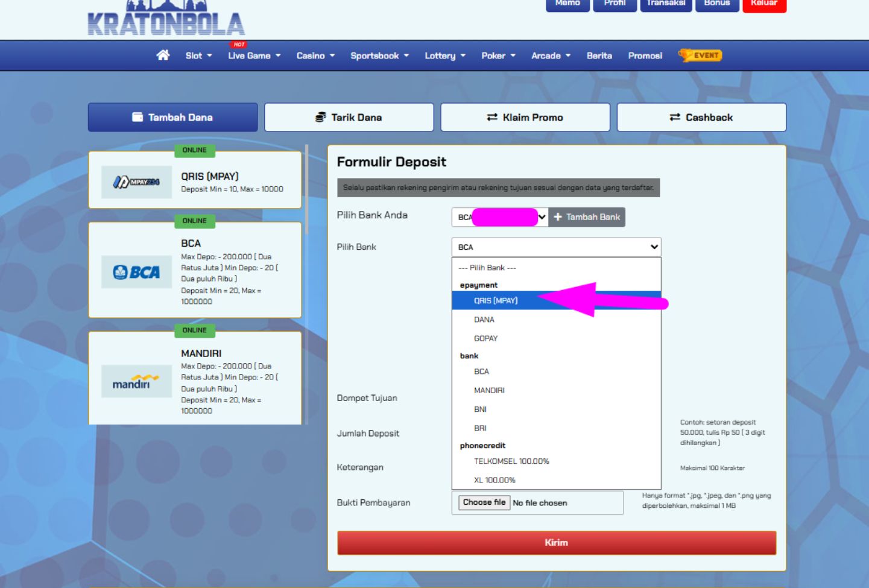The width and height of the screenshot is (869, 588).
Task: Select the Mandiri logo thumbnail
Action: 136,382
